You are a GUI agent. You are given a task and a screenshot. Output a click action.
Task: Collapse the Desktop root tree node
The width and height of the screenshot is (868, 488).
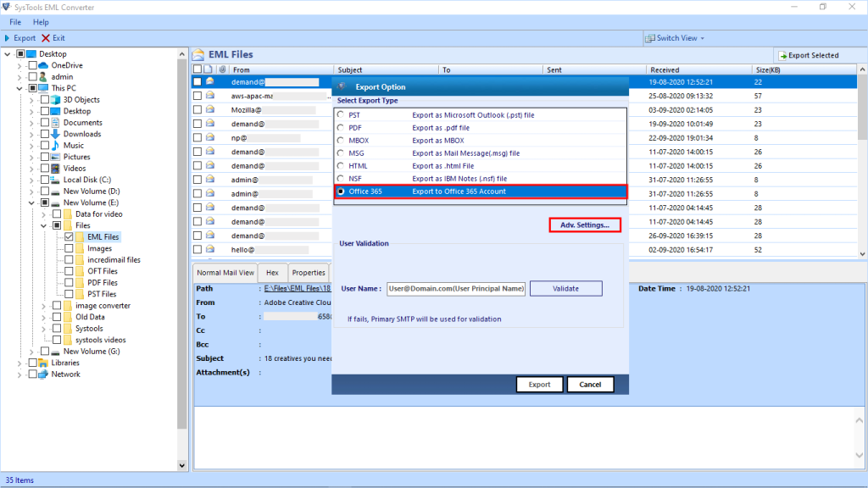pos(8,54)
